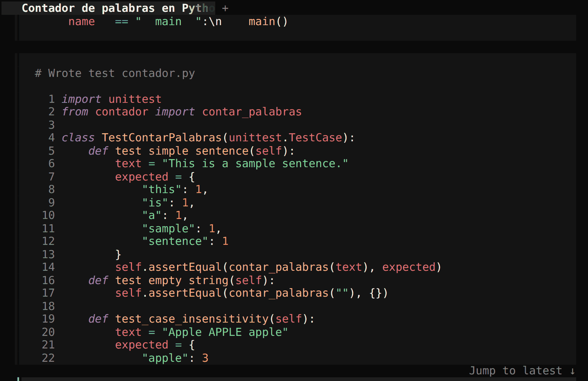588x381 pixels.
Task: Click "expected = {" on line 7
Action: 155,177
